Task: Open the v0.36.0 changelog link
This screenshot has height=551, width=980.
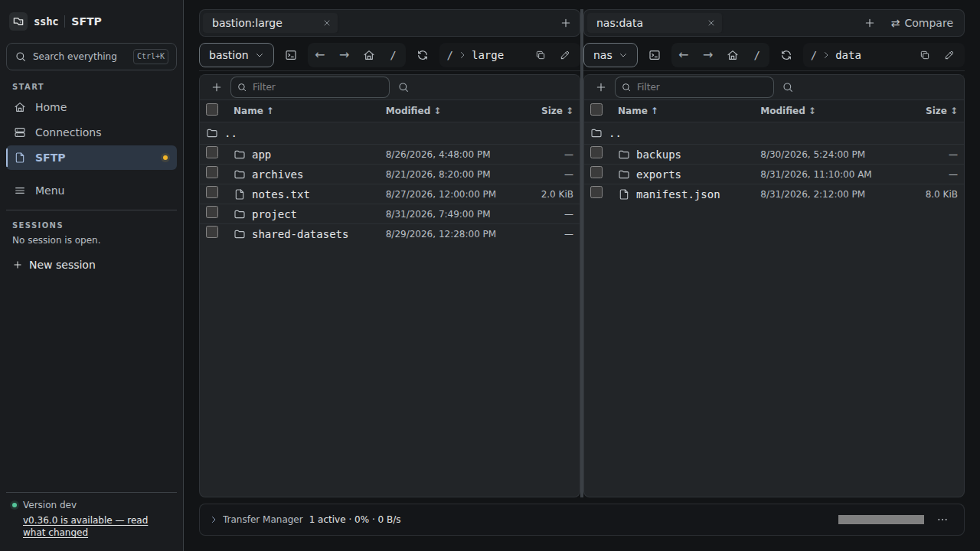Action: (x=85, y=526)
